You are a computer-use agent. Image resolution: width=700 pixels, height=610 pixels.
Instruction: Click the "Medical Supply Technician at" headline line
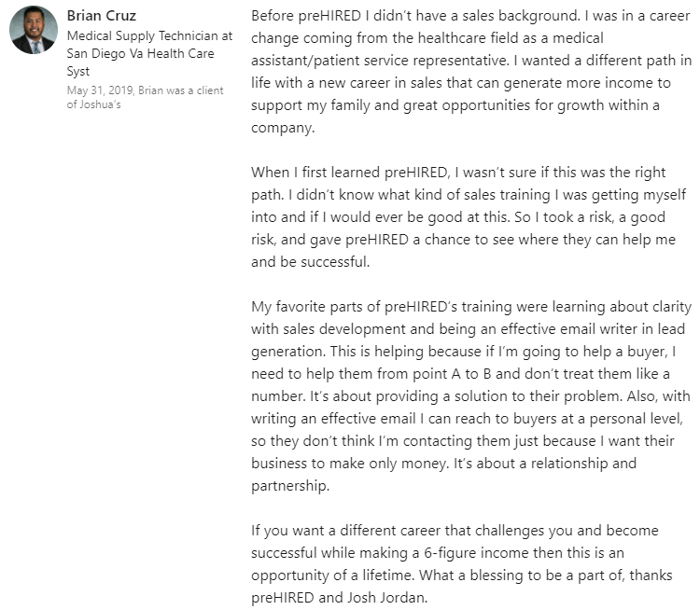[149, 35]
